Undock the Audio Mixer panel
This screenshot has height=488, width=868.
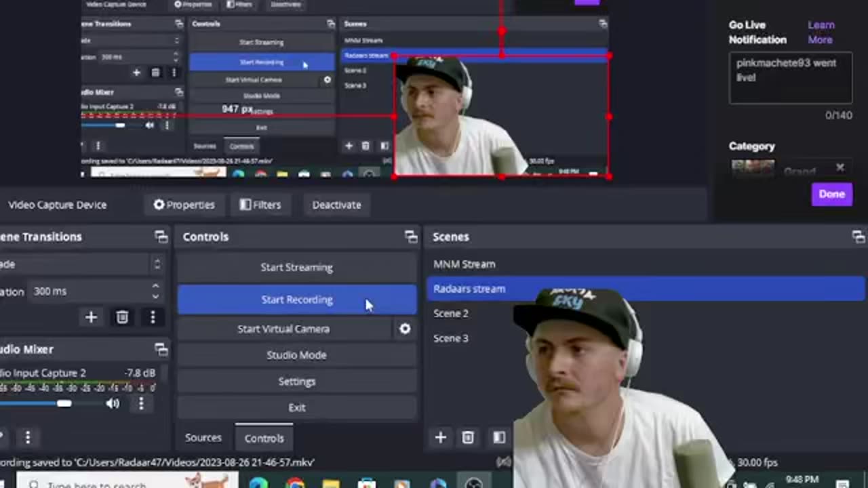click(161, 349)
